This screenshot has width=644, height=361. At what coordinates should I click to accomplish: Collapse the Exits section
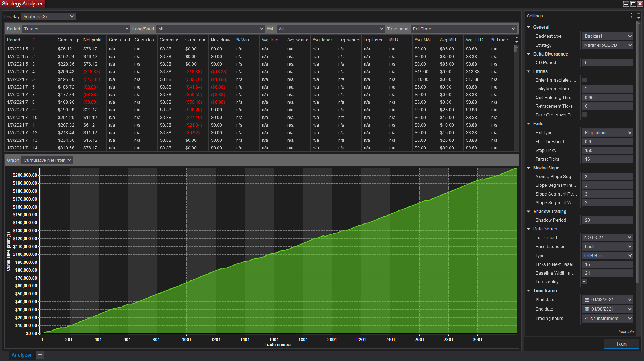pyautogui.click(x=529, y=124)
